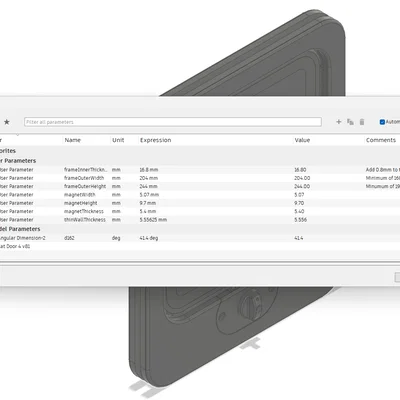
Task: Click the 9.7 mm expression cell
Action: (x=148, y=203)
